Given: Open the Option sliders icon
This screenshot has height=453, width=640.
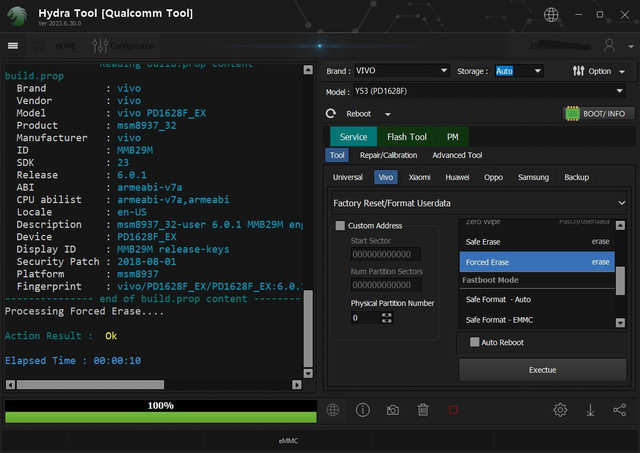Looking at the screenshot, I should point(578,71).
